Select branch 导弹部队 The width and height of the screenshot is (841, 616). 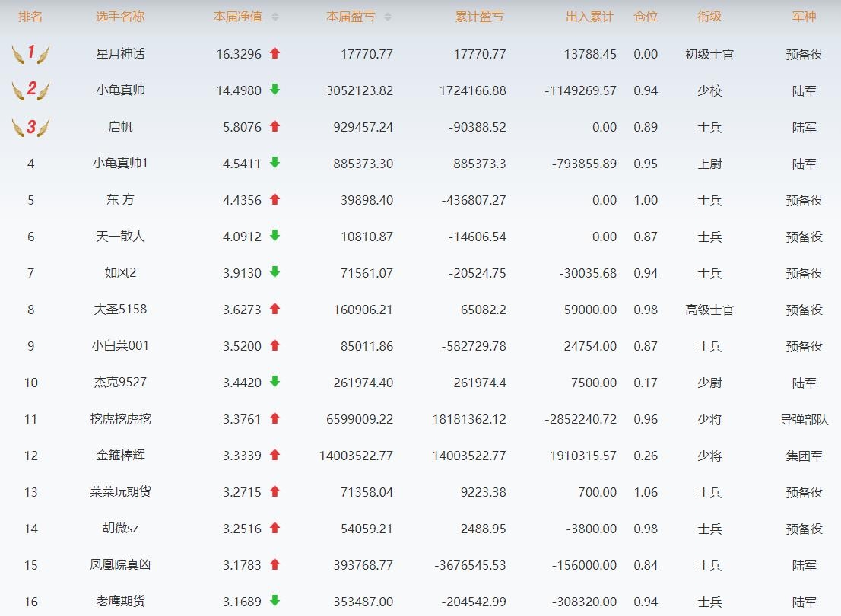[x=804, y=419]
